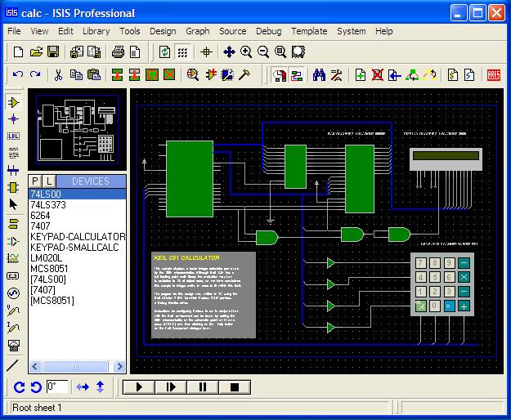
Task: Start the simulation with Play
Action: tap(139, 387)
